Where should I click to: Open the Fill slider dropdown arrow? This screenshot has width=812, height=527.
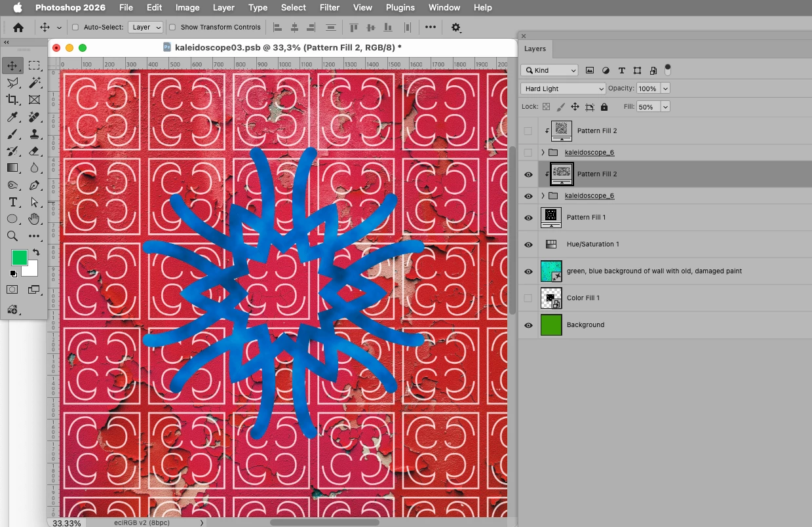click(666, 107)
